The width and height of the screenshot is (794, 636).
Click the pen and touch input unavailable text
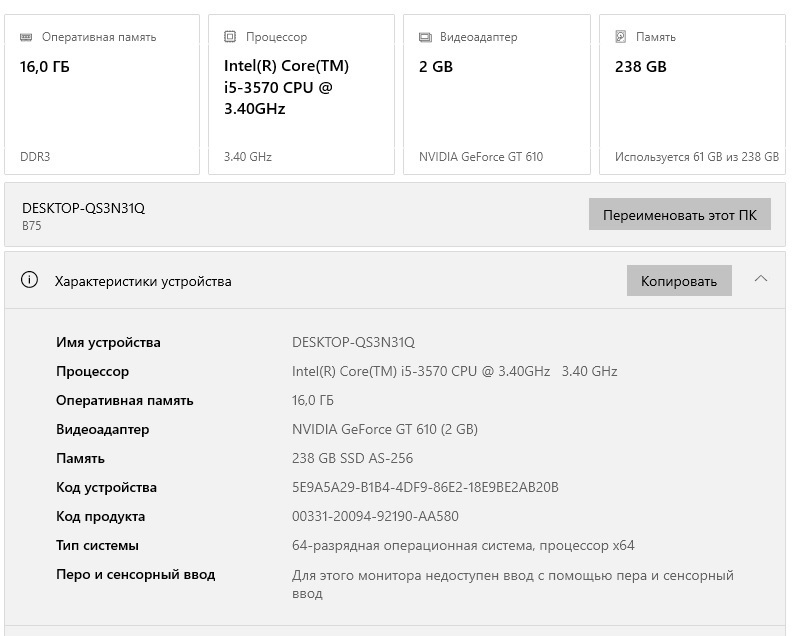point(512,584)
